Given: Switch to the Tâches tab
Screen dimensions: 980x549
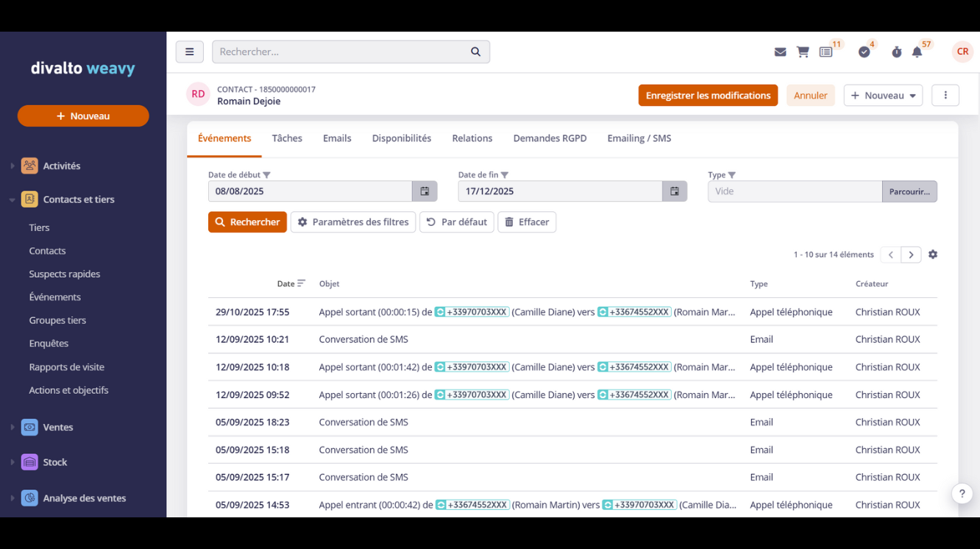Looking at the screenshot, I should coord(287,138).
